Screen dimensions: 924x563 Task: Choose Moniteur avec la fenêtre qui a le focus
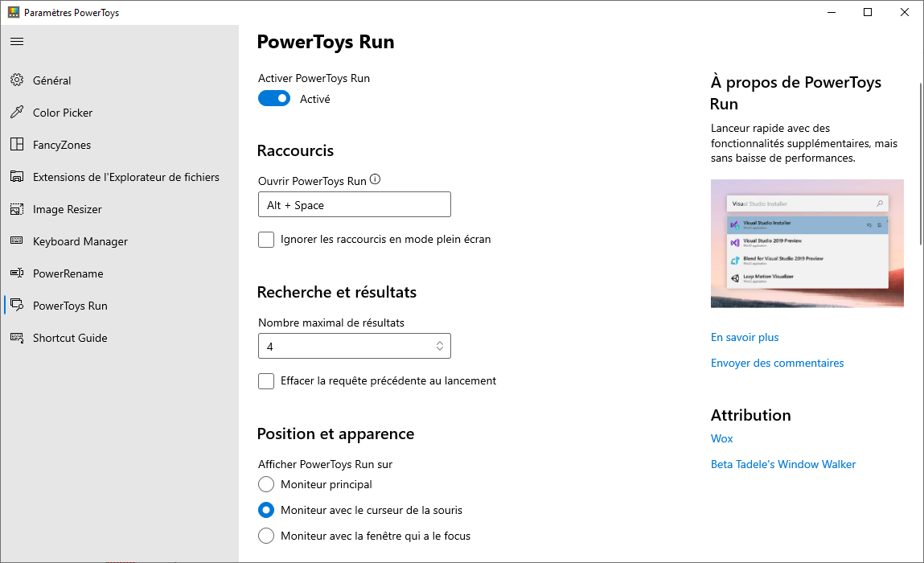pyautogui.click(x=266, y=536)
